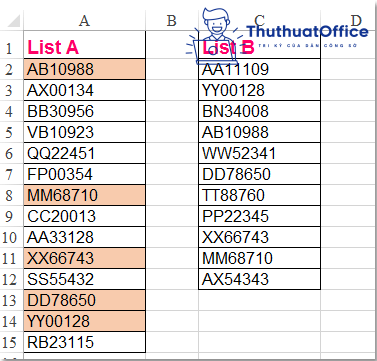Viewport: 377px width, 361px height.
Task: Select highlighted cell XX66743 in List A
Action: (x=85, y=258)
